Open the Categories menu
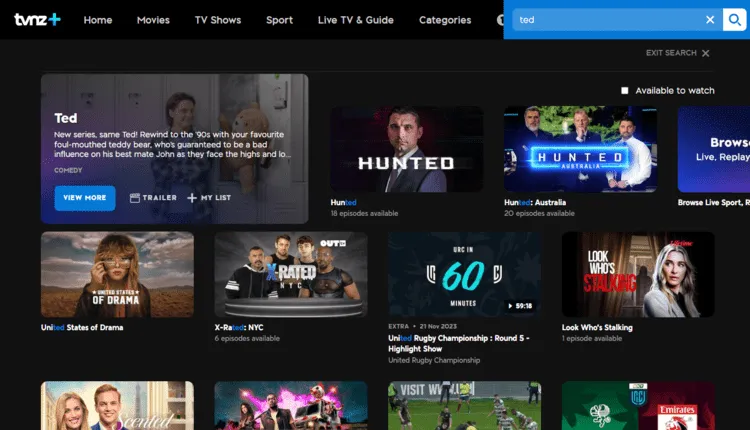Image resolution: width=750 pixels, height=430 pixels. (x=445, y=20)
